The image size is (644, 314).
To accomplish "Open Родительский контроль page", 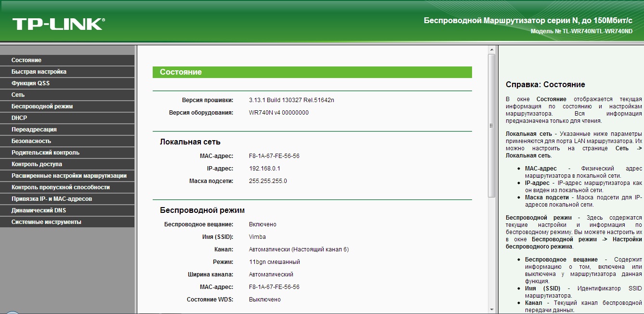I will point(67,153).
